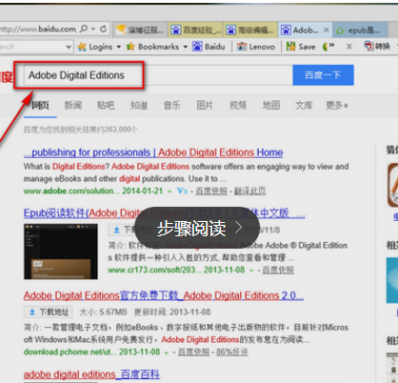Click the download.pchome.net green URL
This screenshot has width=398, height=383.
(x=70, y=352)
